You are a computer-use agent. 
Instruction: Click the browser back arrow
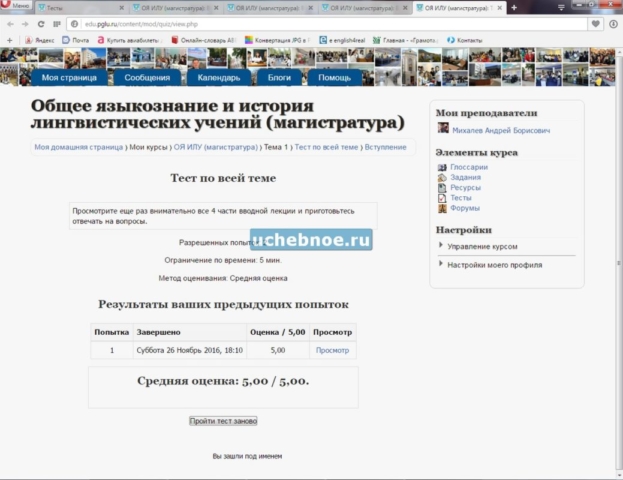(10, 23)
